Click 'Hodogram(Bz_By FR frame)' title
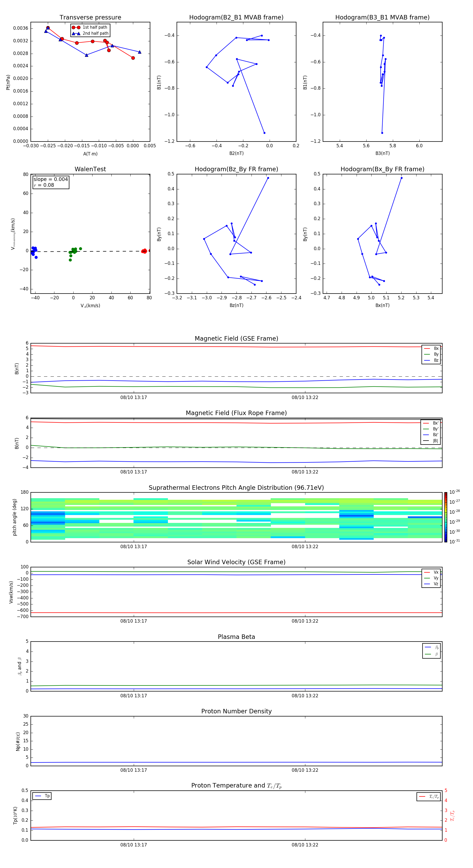Image resolution: width=473 pixels, height=868 pixels. (x=236, y=169)
